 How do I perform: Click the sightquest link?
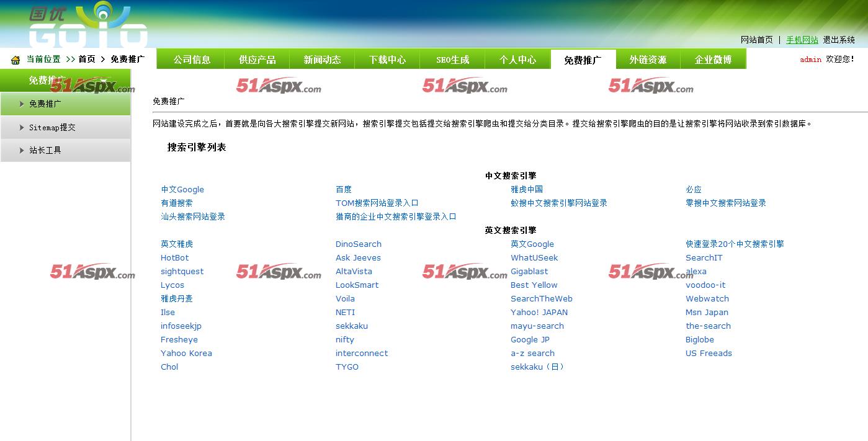182,272
